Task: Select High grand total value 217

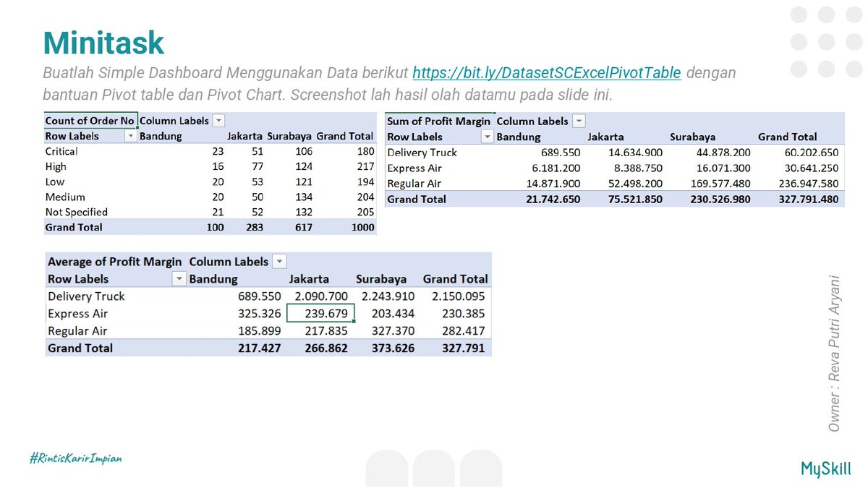Action: tap(366, 166)
